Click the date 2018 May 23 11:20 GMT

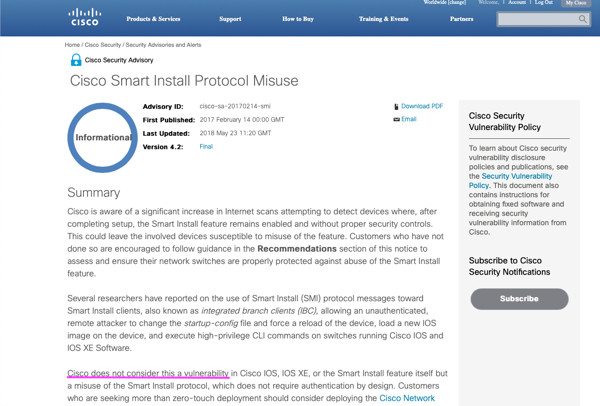pyautogui.click(x=235, y=133)
